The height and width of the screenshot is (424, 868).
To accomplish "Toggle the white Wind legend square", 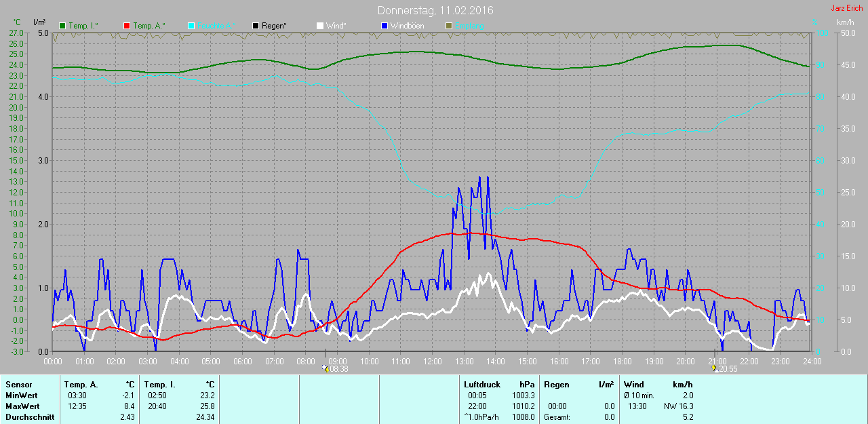I will 320,26.
